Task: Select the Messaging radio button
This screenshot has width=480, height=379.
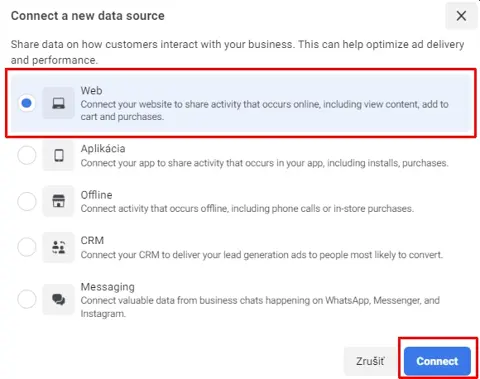Action: pos(27,299)
